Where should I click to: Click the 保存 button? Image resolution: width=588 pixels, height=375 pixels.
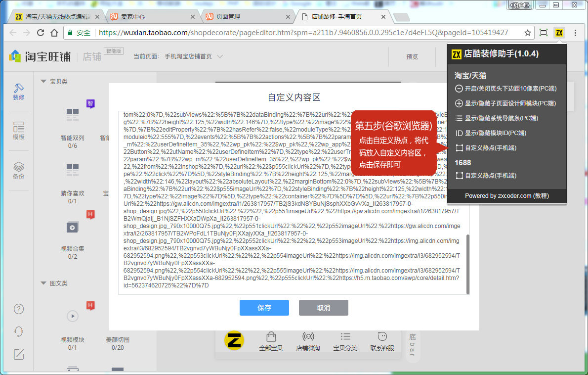tap(264, 308)
